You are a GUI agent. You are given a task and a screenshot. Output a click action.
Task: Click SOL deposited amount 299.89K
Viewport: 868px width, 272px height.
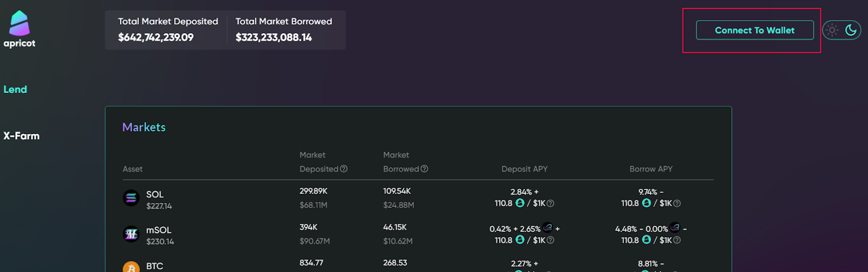pos(314,191)
